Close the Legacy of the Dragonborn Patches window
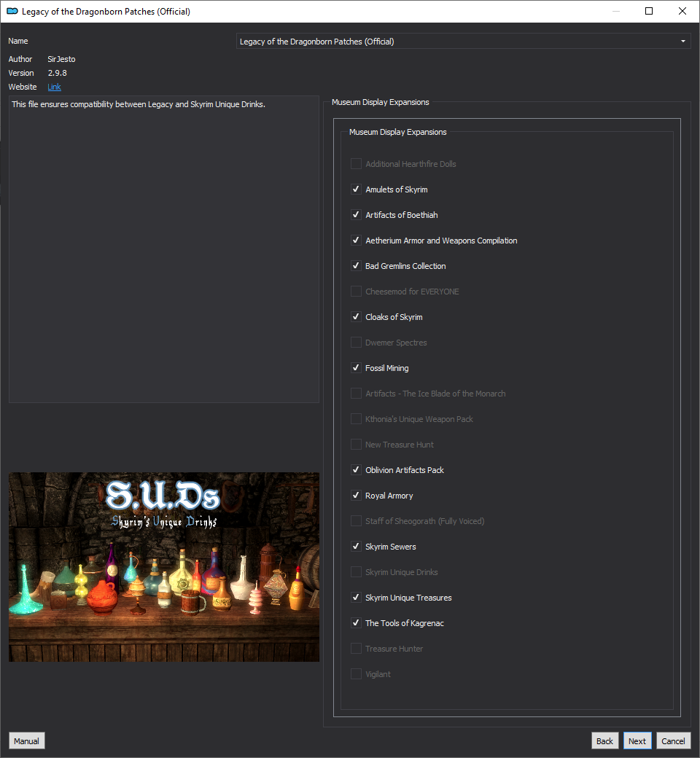The height and width of the screenshot is (758, 700). coord(682,11)
